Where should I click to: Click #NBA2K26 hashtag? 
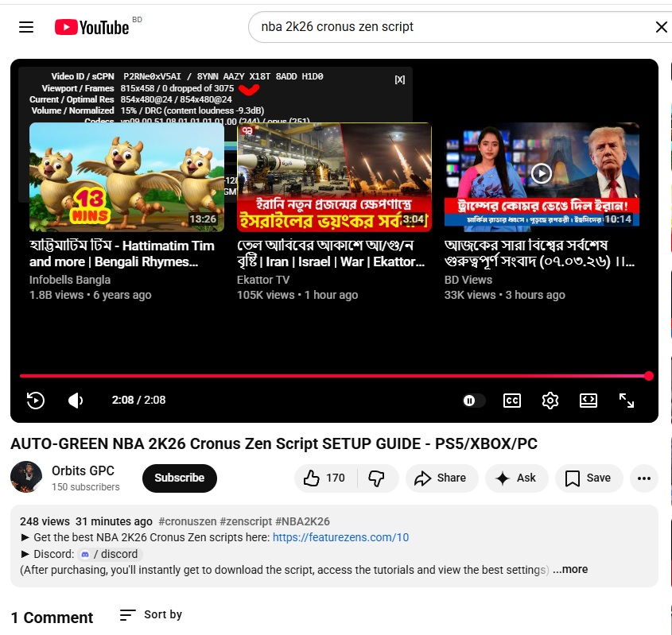click(x=302, y=521)
